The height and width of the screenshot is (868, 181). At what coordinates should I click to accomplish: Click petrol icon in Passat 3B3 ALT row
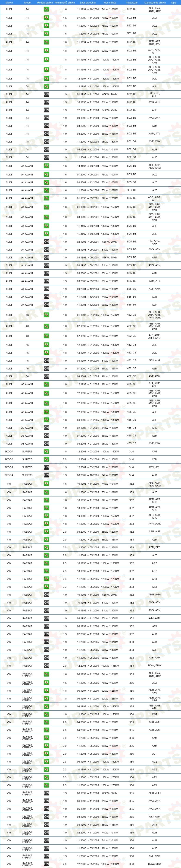[47, 555]
